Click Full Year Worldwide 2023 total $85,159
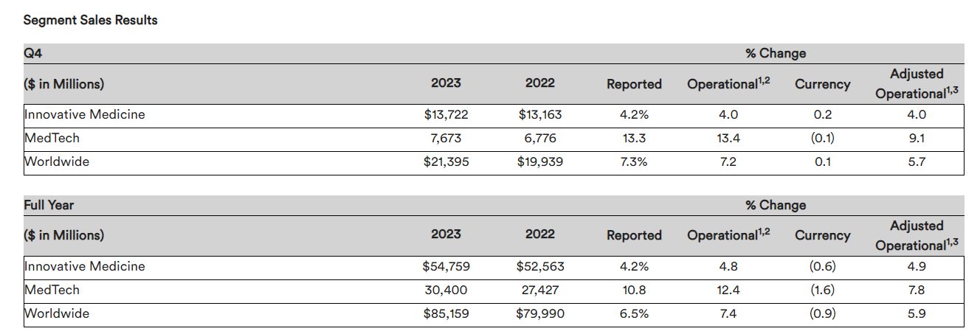 (x=445, y=313)
